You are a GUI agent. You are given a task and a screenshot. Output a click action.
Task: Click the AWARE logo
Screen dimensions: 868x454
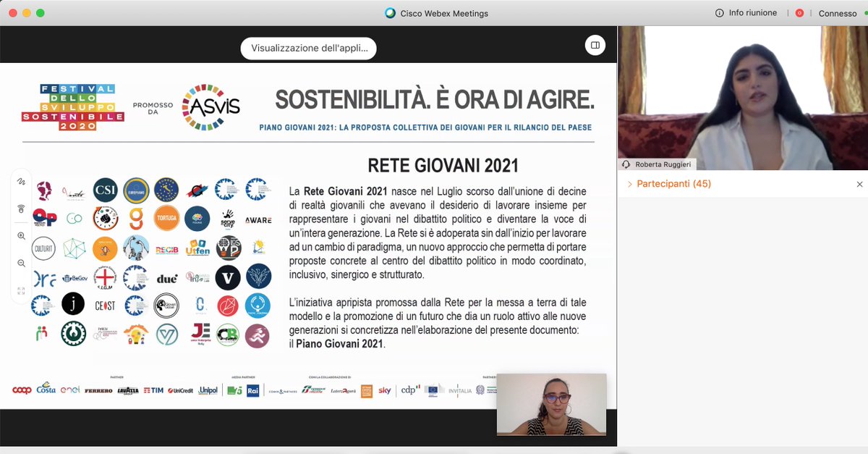point(258,219)
